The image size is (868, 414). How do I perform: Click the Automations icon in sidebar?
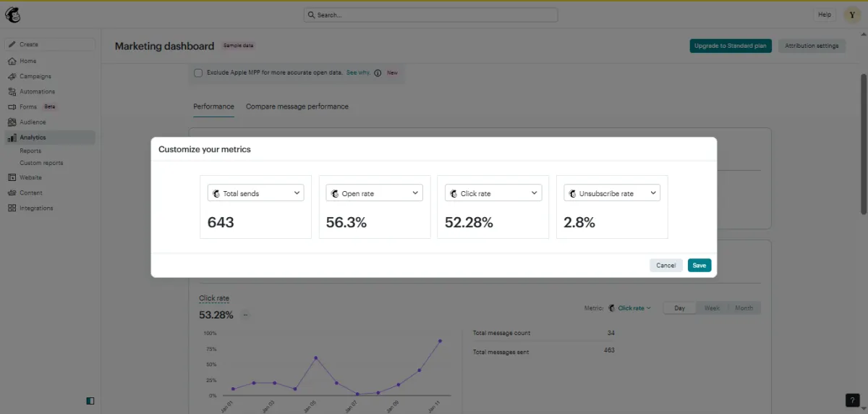(12, 91)
